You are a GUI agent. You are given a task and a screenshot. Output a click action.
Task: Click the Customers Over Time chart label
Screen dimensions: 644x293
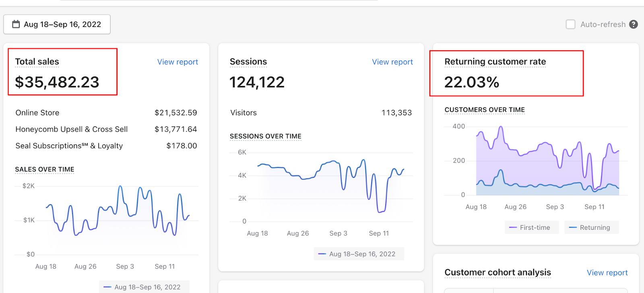pos(485,110)
